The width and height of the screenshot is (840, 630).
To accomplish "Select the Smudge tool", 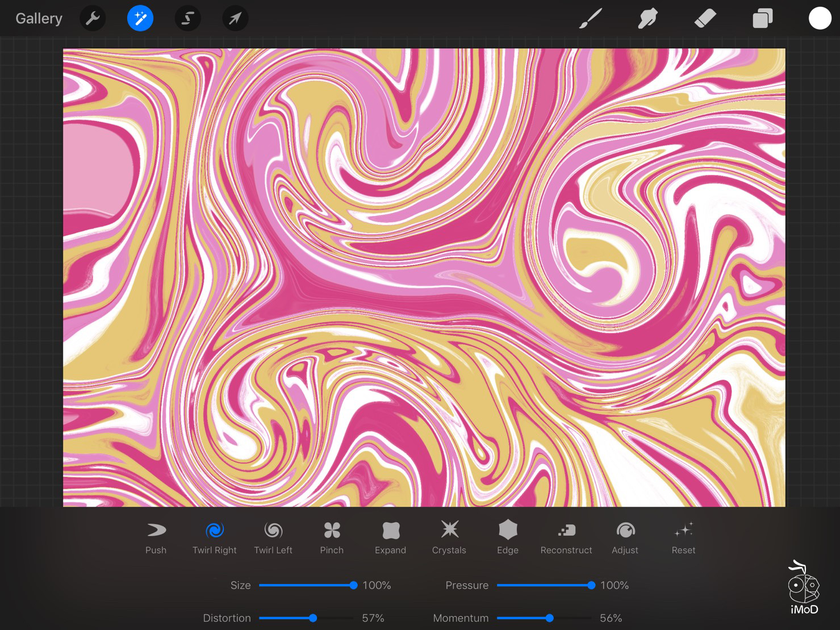I will 647,19.
